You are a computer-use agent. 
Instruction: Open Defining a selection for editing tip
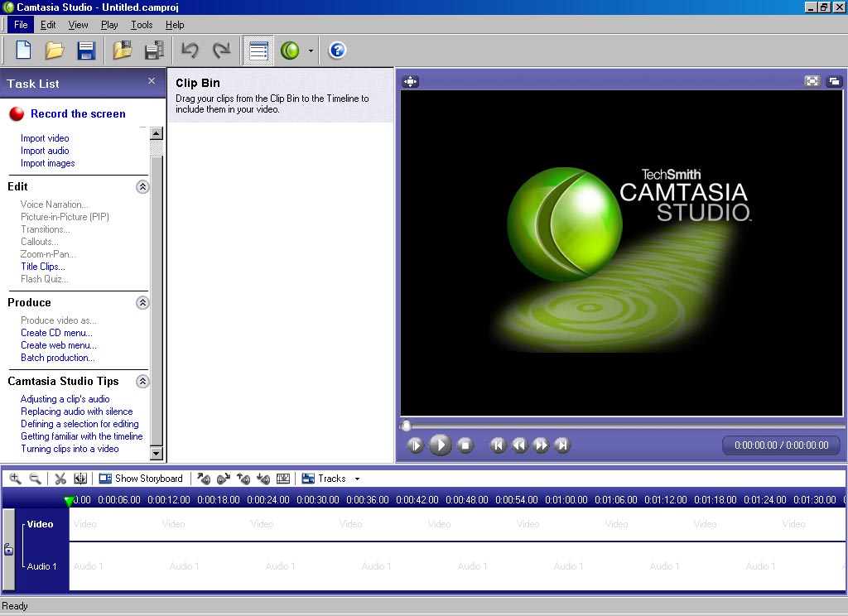79,423
